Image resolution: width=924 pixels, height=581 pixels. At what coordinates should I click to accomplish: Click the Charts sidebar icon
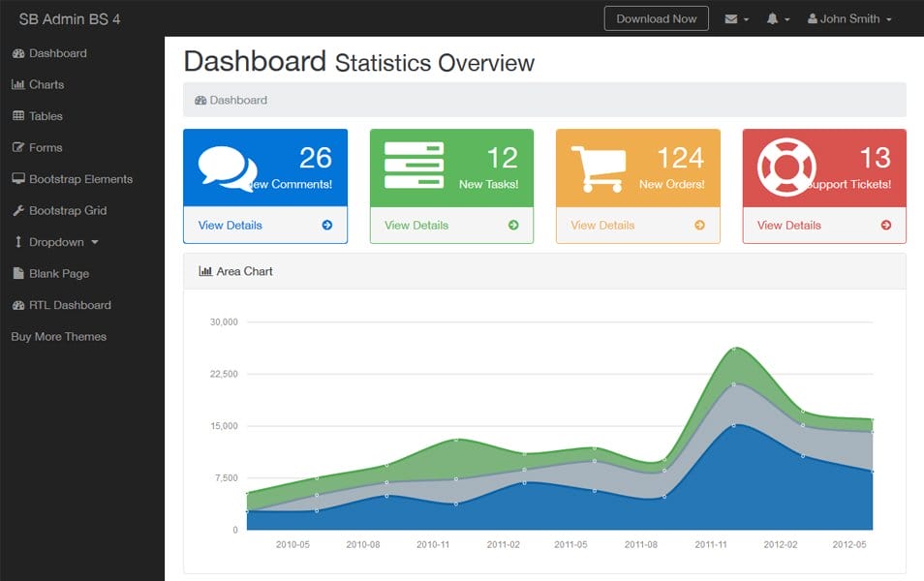pyautogui.click(x=17, y=84)
